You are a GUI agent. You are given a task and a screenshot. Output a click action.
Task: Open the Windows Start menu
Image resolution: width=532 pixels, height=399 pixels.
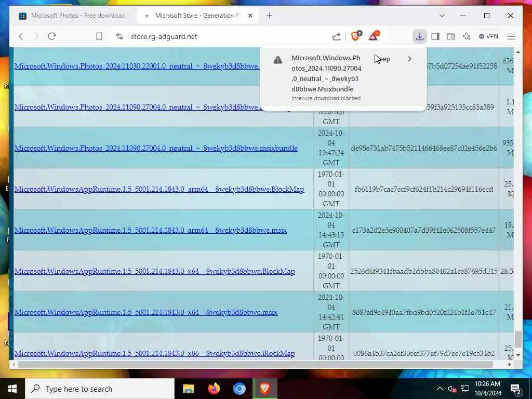click(12, 389)
